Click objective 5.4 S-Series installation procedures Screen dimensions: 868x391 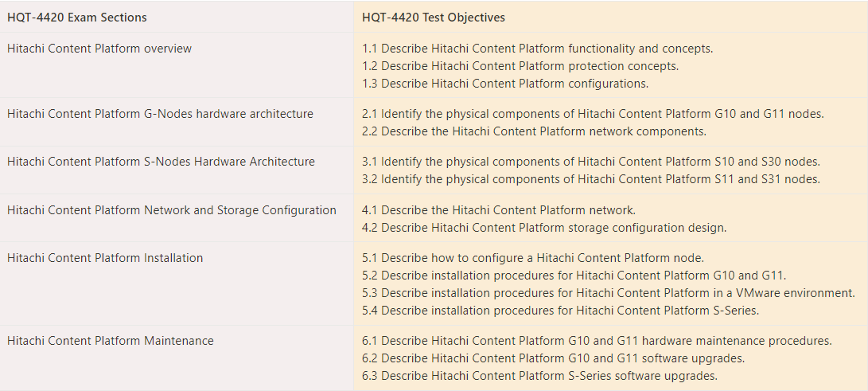coord(561,311)
